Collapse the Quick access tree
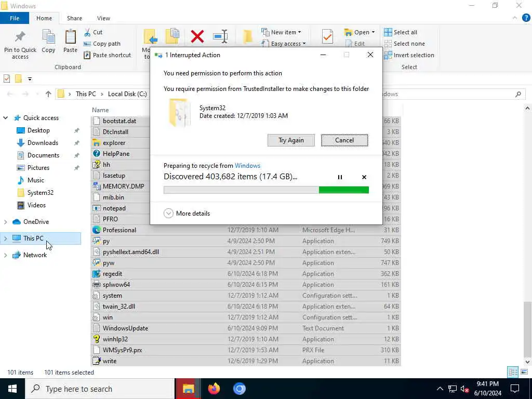Image resolution: width=532 pixels, height=399 pixels. click(x=5, y=118)
